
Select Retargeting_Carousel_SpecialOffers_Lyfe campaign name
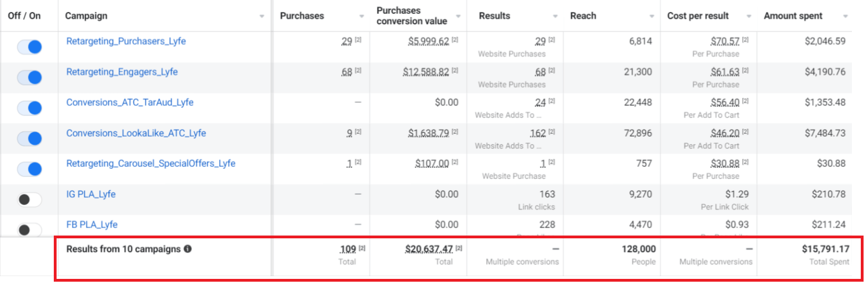coord(150,163)
